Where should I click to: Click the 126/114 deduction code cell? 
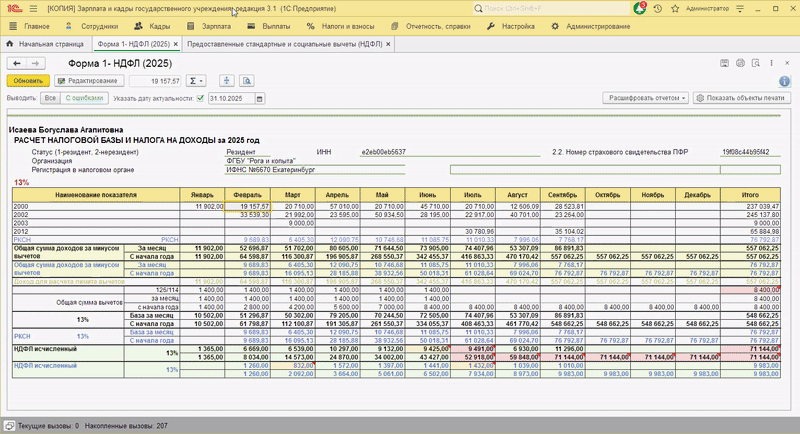[x=152, y=290]
